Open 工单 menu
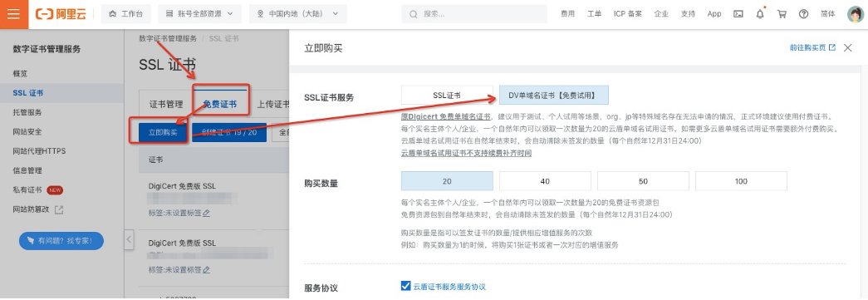Screen dimensions: 868x300 coord(594,14)
